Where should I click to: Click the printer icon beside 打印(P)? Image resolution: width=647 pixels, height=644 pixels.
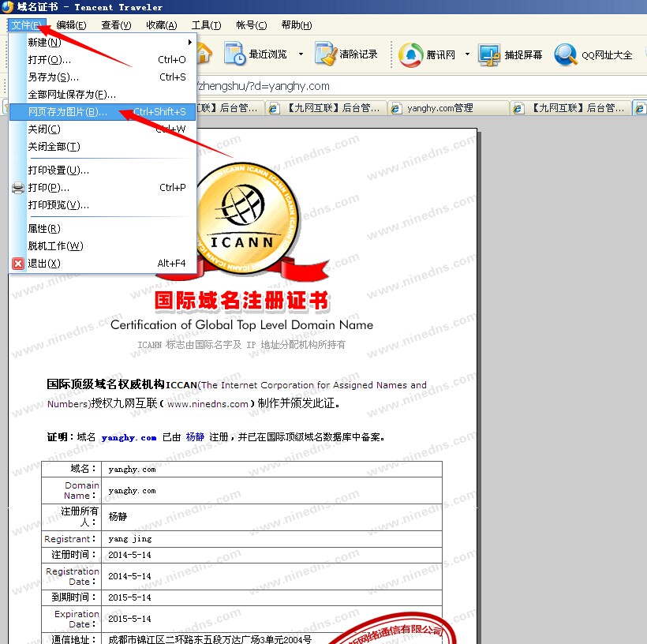click(x=17, y=188)
